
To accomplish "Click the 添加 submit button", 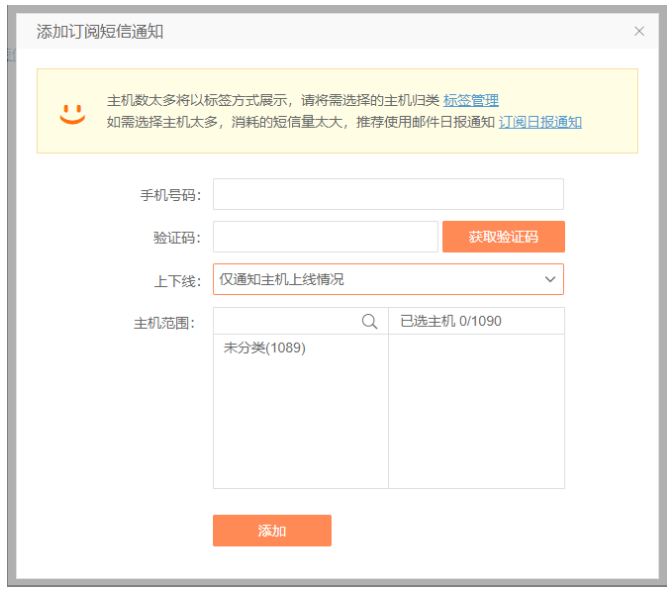I will [x=272, y=531].
